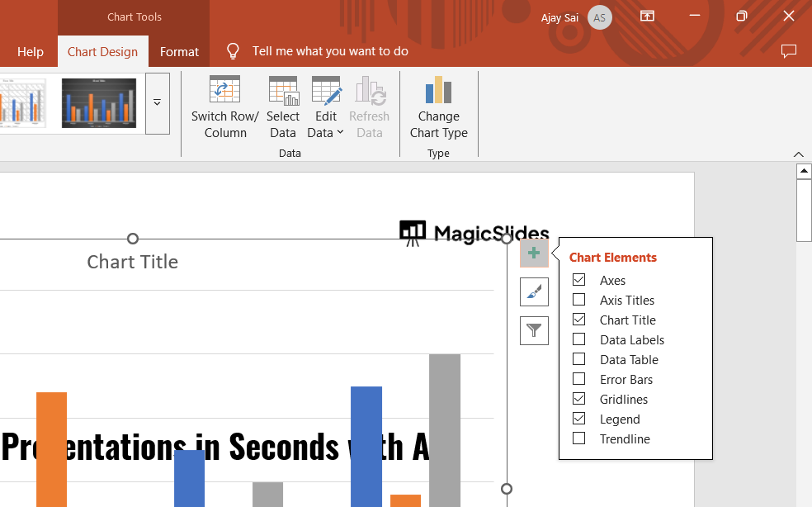The width and height of the screenshot is (812, 507).
Task: Click the Chart Elements heading text
Action: pyautogui.click(x=612, y=258)
